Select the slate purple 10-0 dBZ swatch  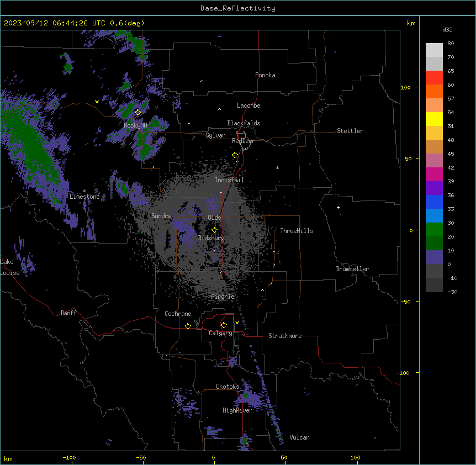434,257
